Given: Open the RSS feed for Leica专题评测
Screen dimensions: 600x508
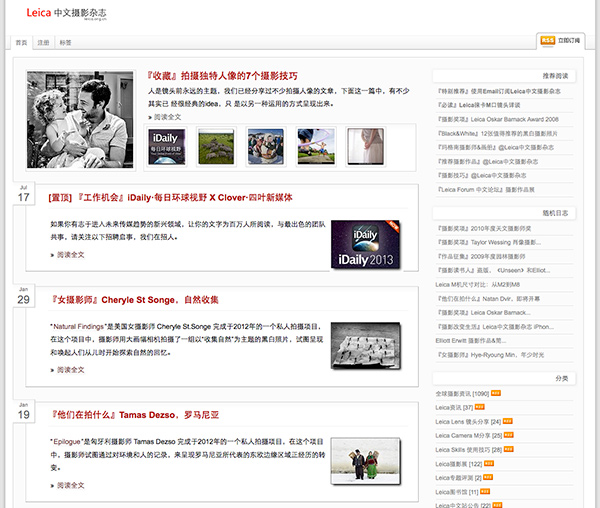Looking at the screenshot, I should (x=489, y=478).
